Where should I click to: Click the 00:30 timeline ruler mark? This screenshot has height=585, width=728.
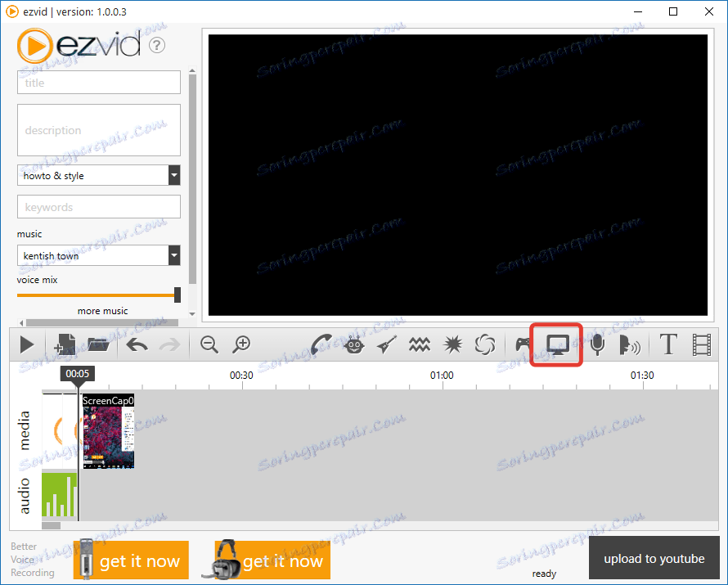click(x=241, y=376)
